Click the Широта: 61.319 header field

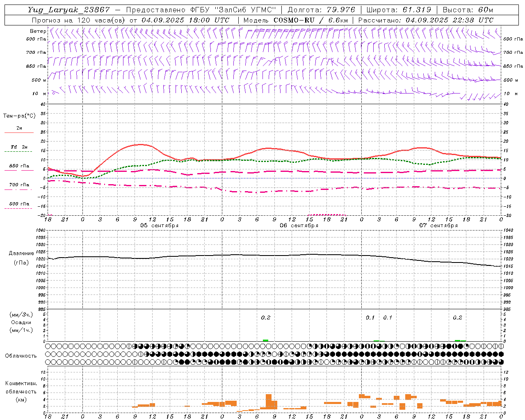[399, 10]
